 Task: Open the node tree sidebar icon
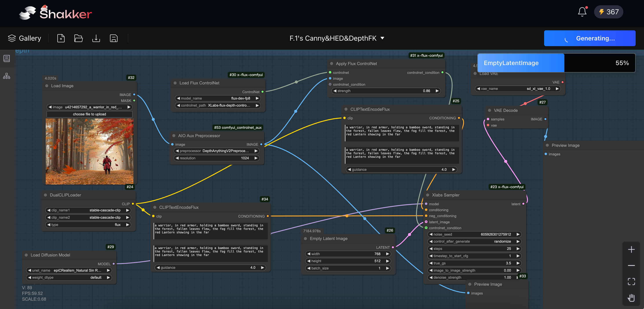tap(7, 76)
